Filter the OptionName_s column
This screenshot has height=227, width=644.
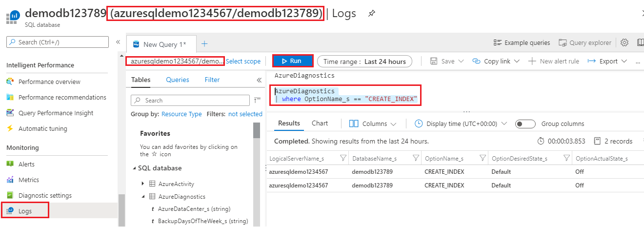click(x=483, y=158)
